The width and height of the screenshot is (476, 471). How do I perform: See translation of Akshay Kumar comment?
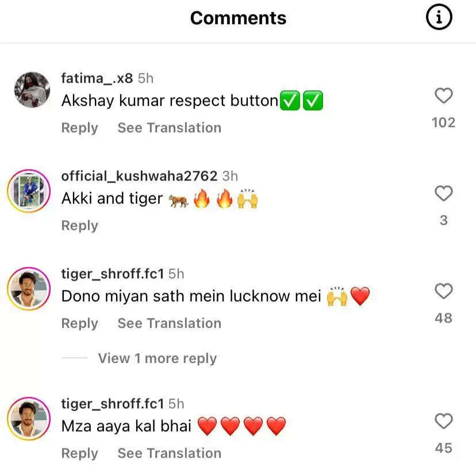pos(169,128)
